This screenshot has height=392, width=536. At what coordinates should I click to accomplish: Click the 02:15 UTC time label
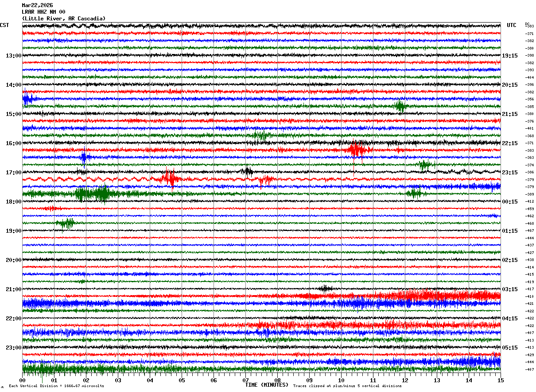tap(510, 260)
